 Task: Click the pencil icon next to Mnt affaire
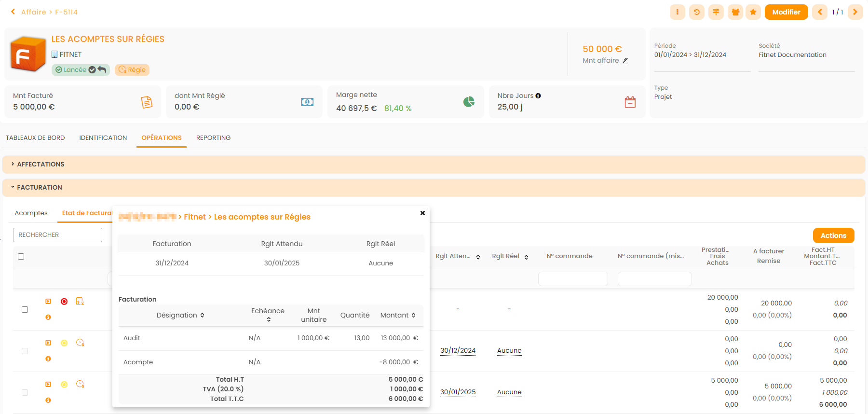pyautogui.click(x=625, y=61)
